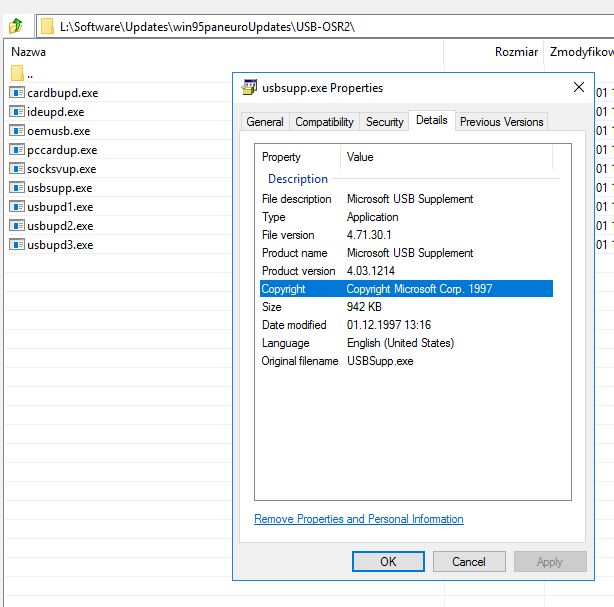Select the File description property row
This screenshot has width=614, height=607.
click(x=406, y=199)
